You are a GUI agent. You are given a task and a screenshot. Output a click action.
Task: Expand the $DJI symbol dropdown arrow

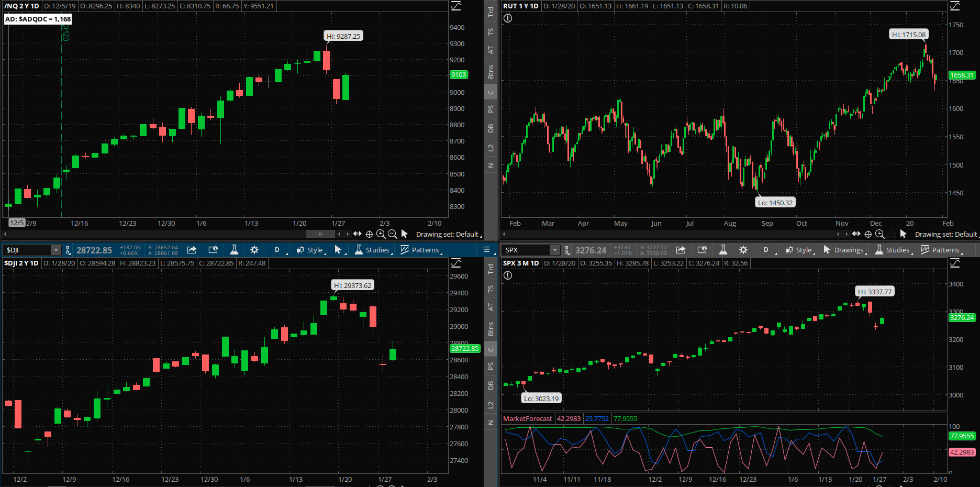[x=55, y=250]
